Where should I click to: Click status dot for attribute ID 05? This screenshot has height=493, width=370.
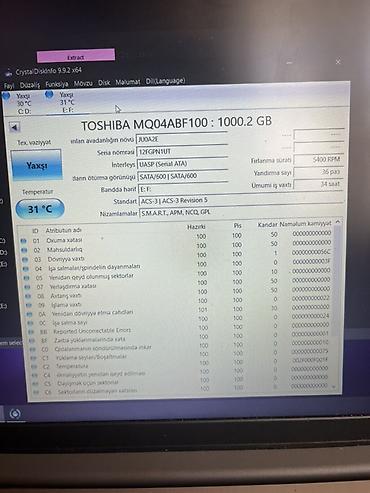tap(26, 278)
